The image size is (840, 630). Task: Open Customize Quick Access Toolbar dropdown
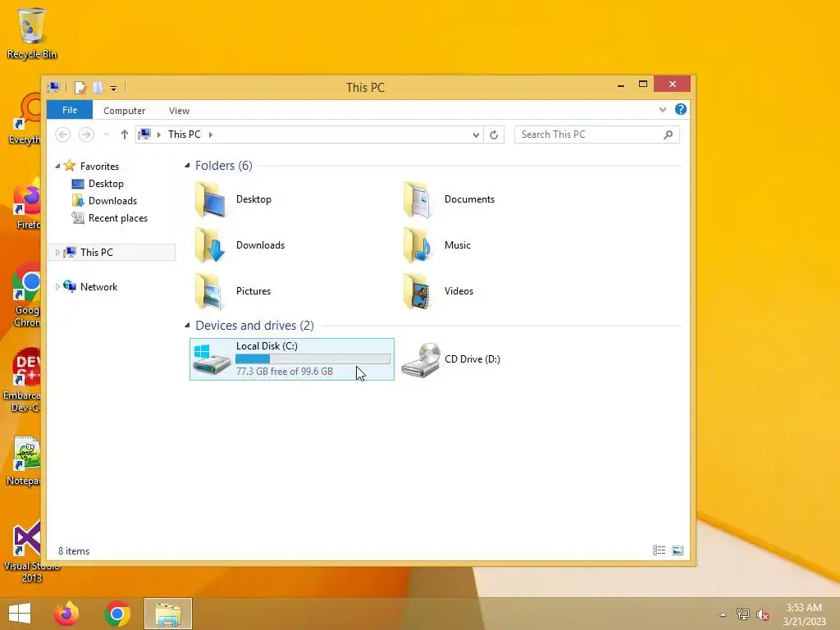pyautogui.click(x=113, y=88)
